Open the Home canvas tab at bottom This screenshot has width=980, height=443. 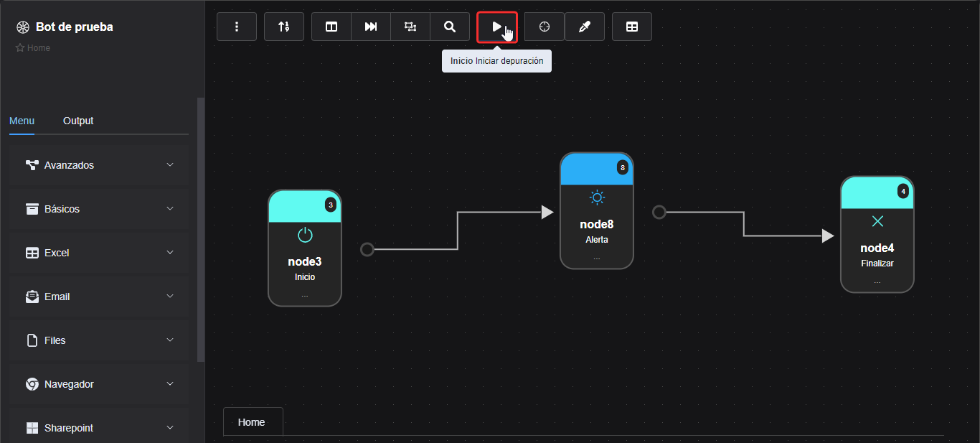[252, 422]
